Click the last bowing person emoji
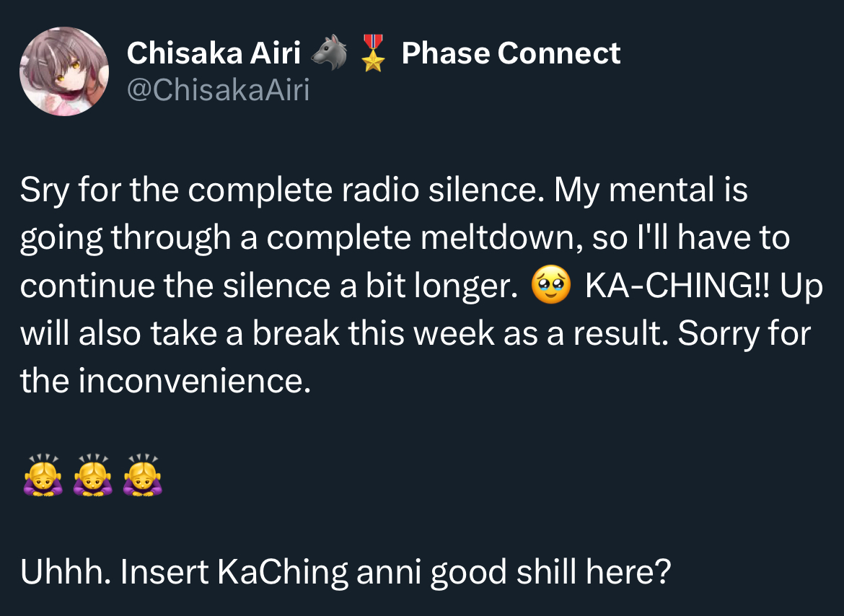 point(143,475)
